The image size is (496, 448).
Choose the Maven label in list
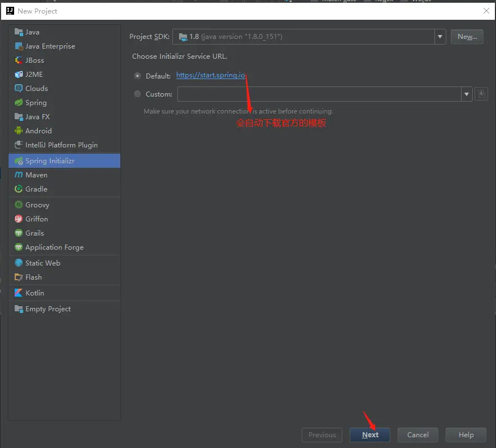pyautogui.click(x=36, y=175)
